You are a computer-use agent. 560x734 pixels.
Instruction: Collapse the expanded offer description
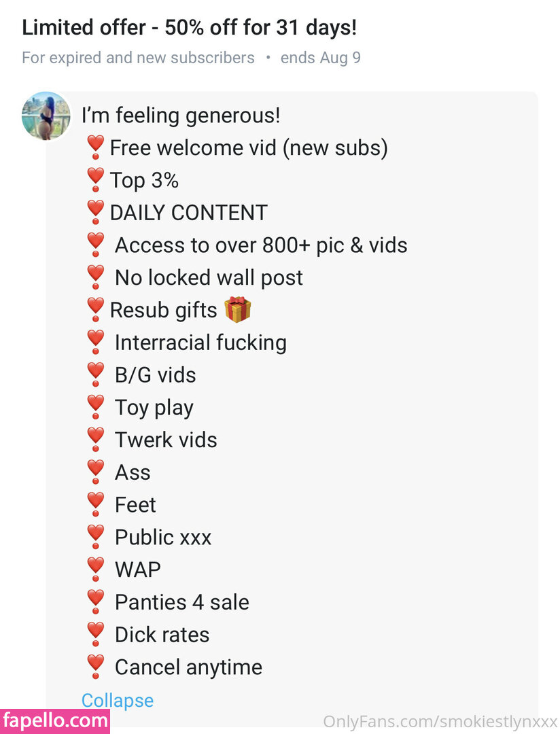click(118, 700)
